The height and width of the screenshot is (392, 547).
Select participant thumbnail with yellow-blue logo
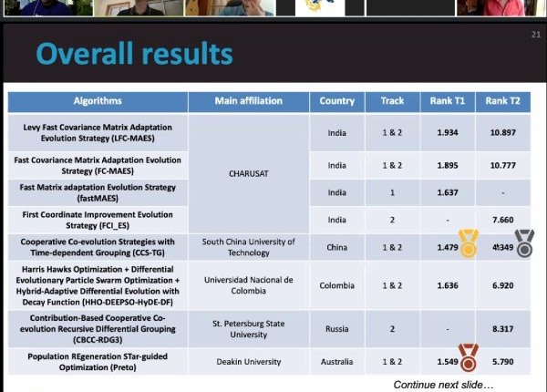pos(319,7)
